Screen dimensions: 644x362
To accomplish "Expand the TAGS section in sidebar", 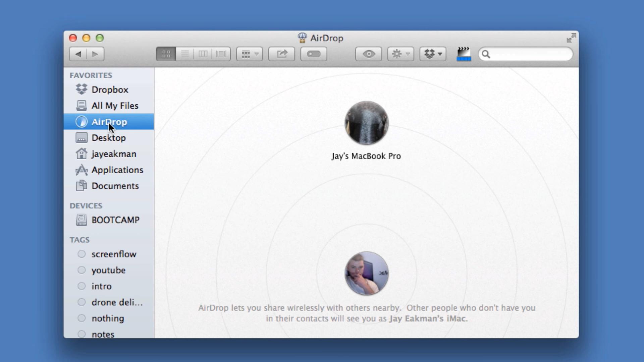I will [79, 239].
